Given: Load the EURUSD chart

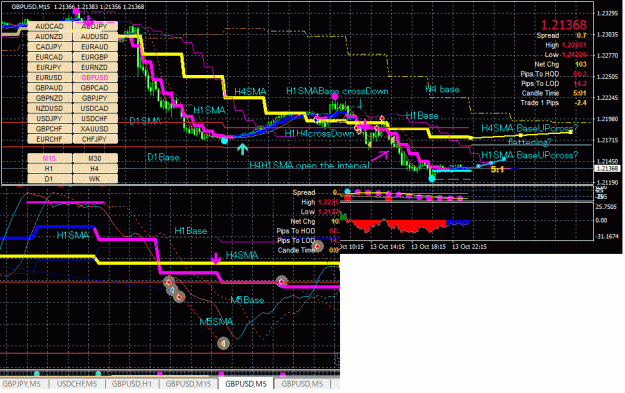Looking at the screenshot, I should pyautogui.click(x=49, y=78).
